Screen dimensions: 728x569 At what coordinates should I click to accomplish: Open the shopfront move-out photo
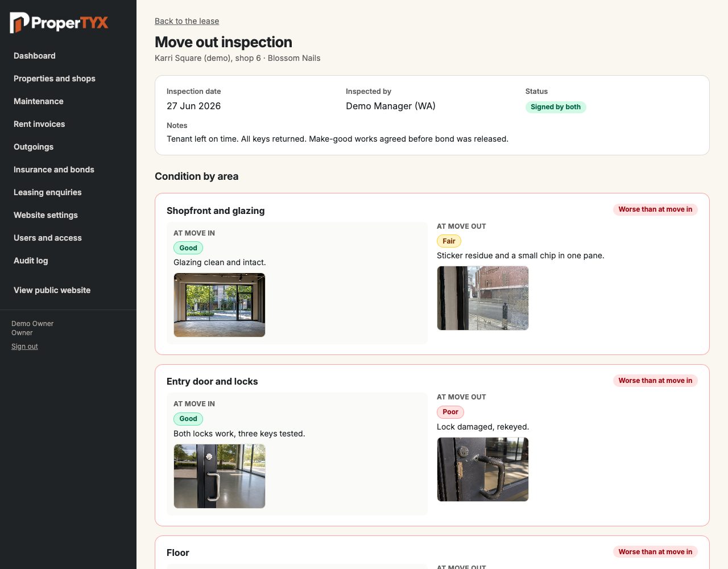pos(483,298)
